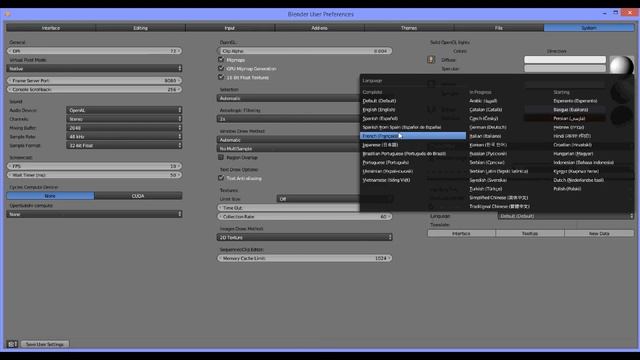This screenshot has width=640, height=360.
Task: Choose Default (Default) language option
Action: (x=413, y=101)
